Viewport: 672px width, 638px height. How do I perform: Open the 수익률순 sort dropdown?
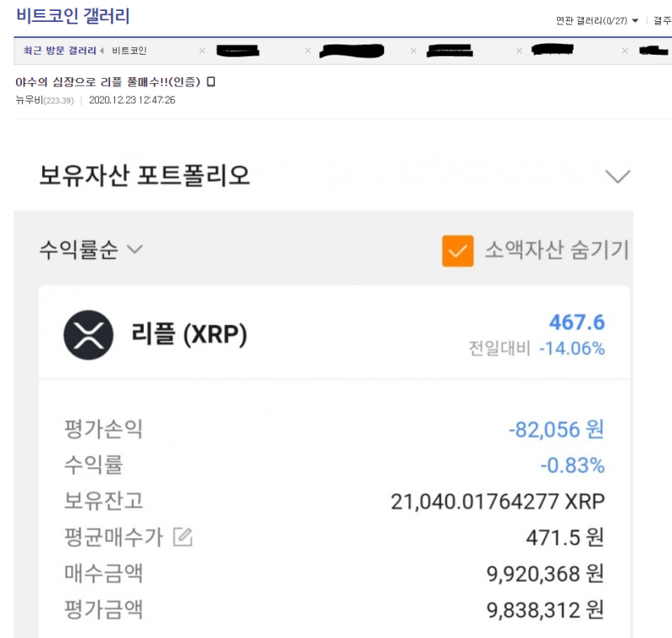(91, 250)
